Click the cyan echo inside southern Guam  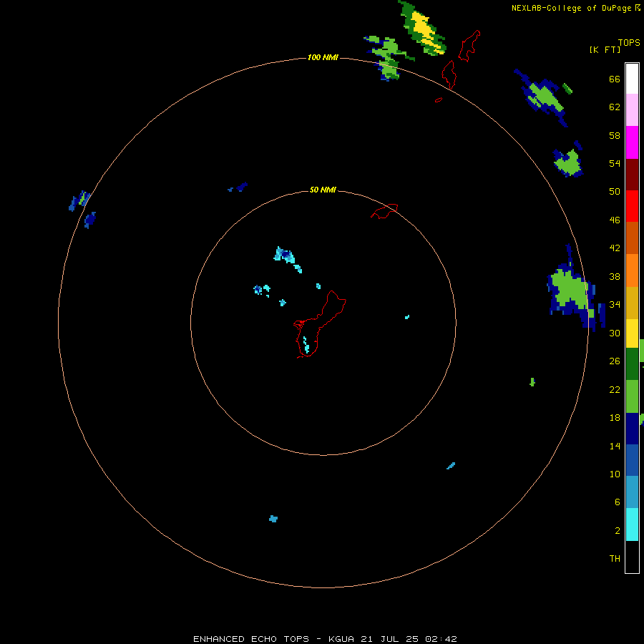(306, 345)
